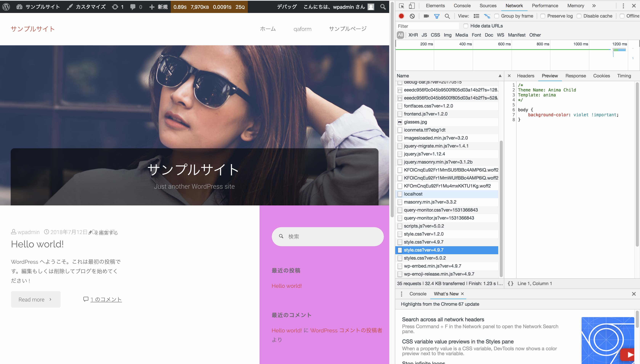Open the Console tab in DevTools
This screenshot has height=364, width=640.
(x=462, y=6)
